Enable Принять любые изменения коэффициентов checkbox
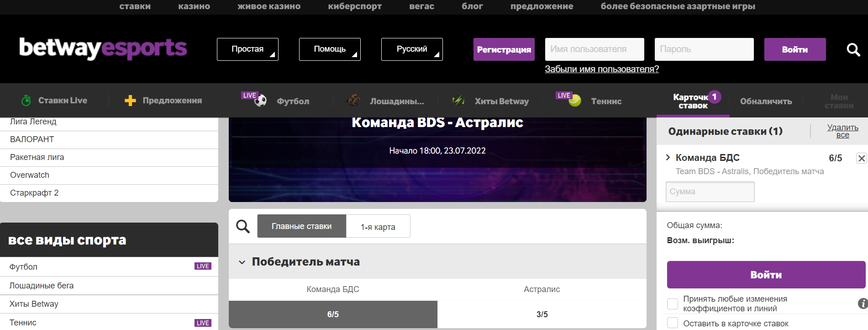The width and height of the screenshot is (868, 330). tap(673, 304)
